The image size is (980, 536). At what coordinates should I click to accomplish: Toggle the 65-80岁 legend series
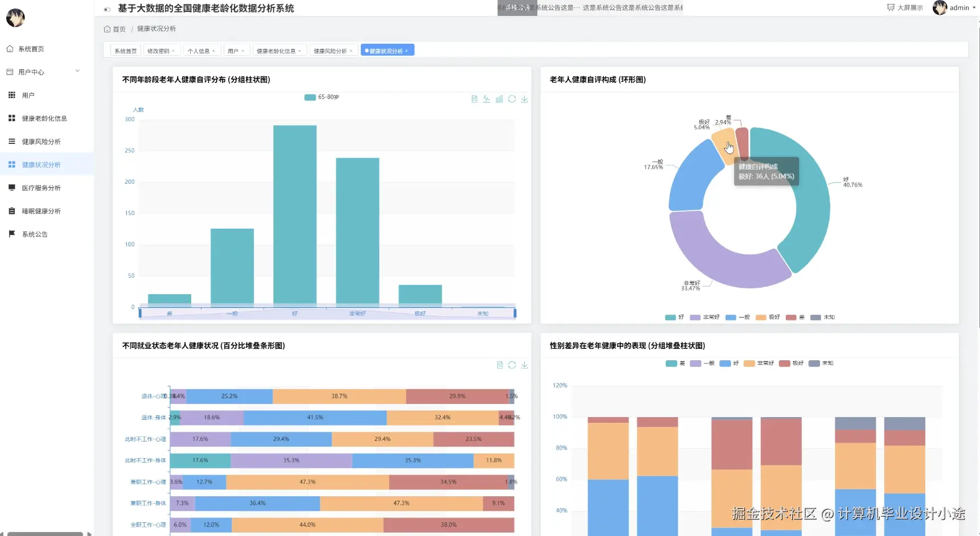pos(322,97)
